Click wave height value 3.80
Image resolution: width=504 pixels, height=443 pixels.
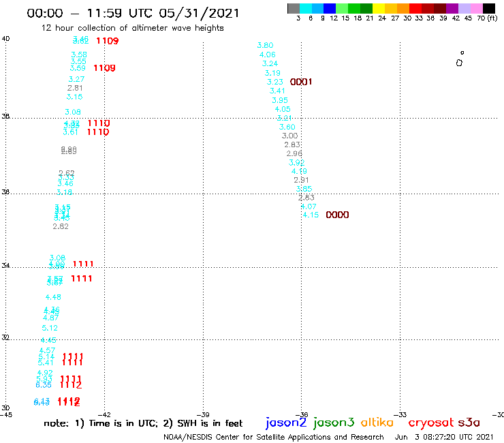[265, 46]
